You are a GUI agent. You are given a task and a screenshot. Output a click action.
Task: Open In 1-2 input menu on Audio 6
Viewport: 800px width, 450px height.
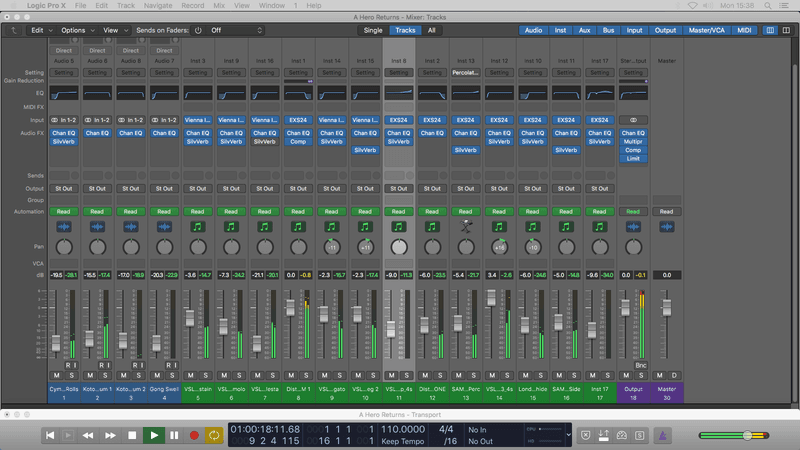97,120
